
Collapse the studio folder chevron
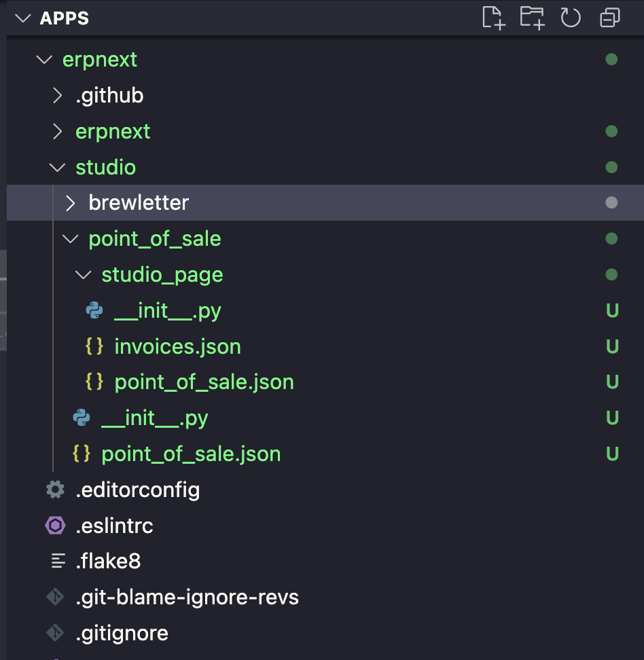coord(57,168)
